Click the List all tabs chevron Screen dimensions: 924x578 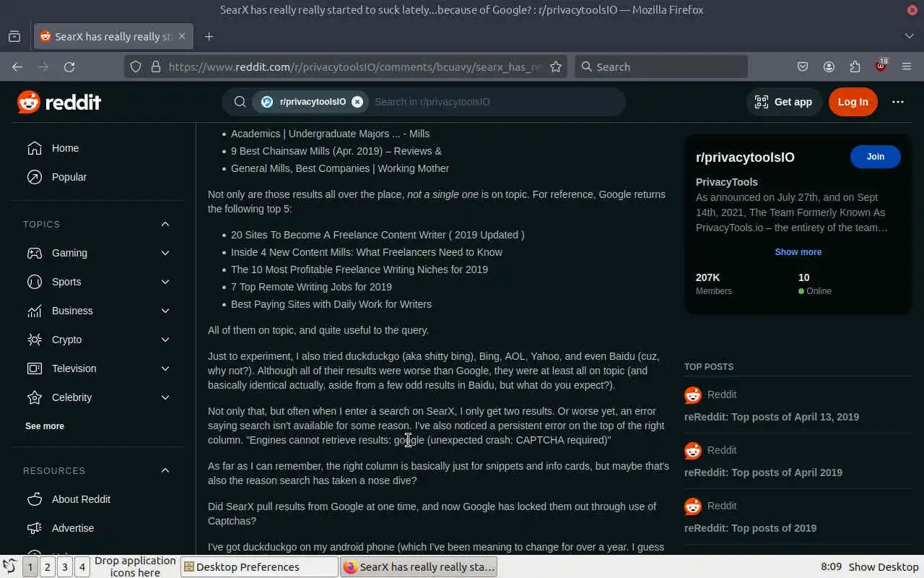909,36
